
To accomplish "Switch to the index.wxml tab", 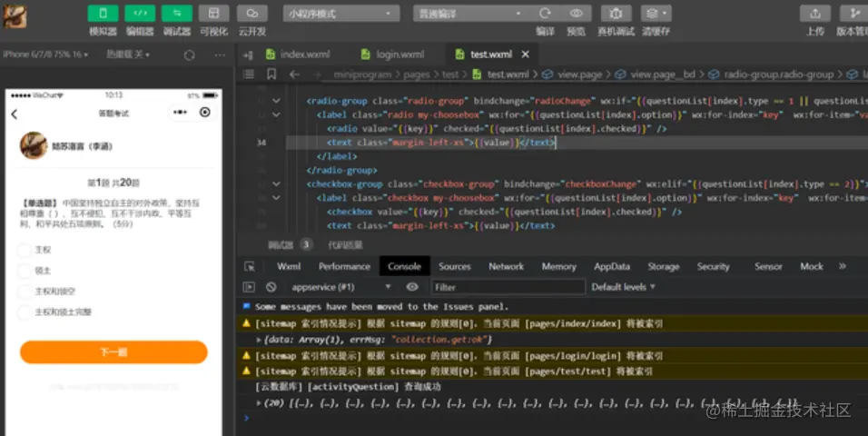I will pos(298,54).
